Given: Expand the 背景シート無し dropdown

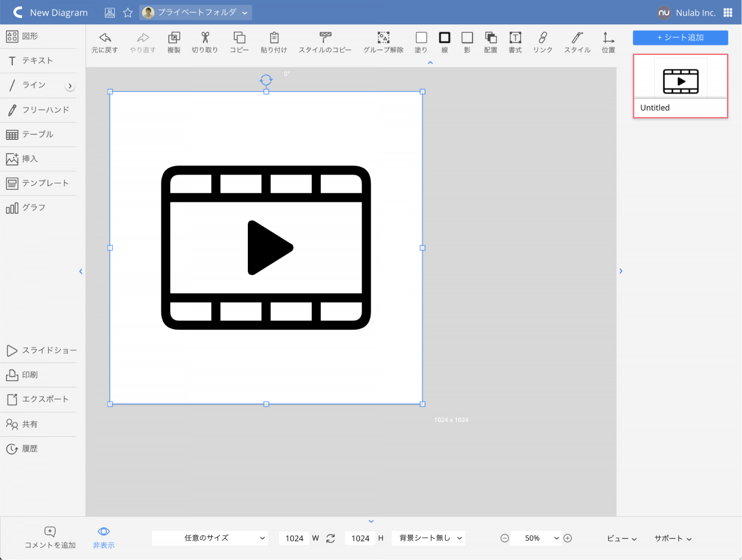Looking at the screenshot, I should pyautogui.click(x=428, y=538).
